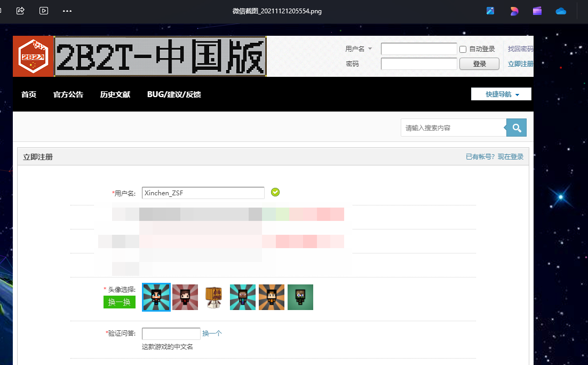Click the file name 微信截图_20211121205554.png
Image resolution: width=588 pixels, height=365 pixels.
(x=277, y=11)
